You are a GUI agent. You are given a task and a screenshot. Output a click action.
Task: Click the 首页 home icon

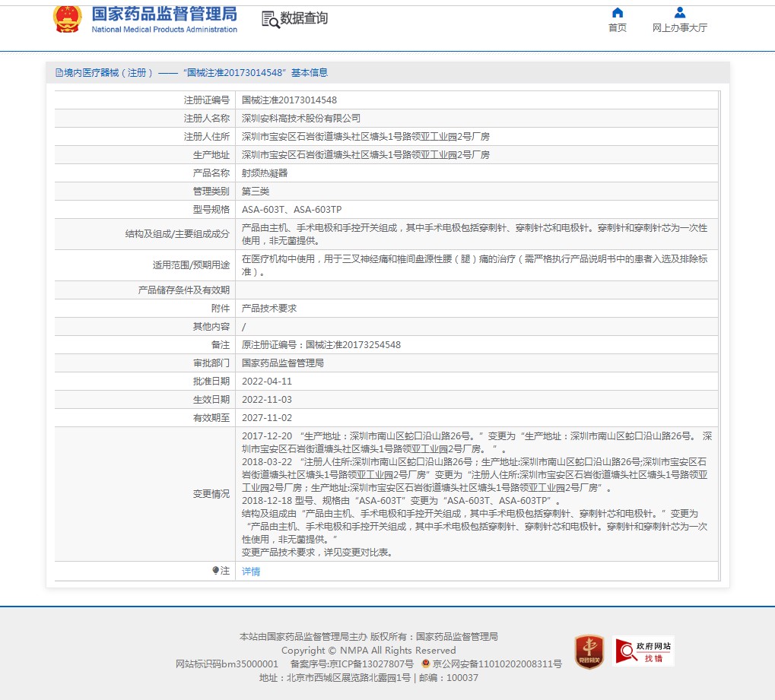(618, 12)
